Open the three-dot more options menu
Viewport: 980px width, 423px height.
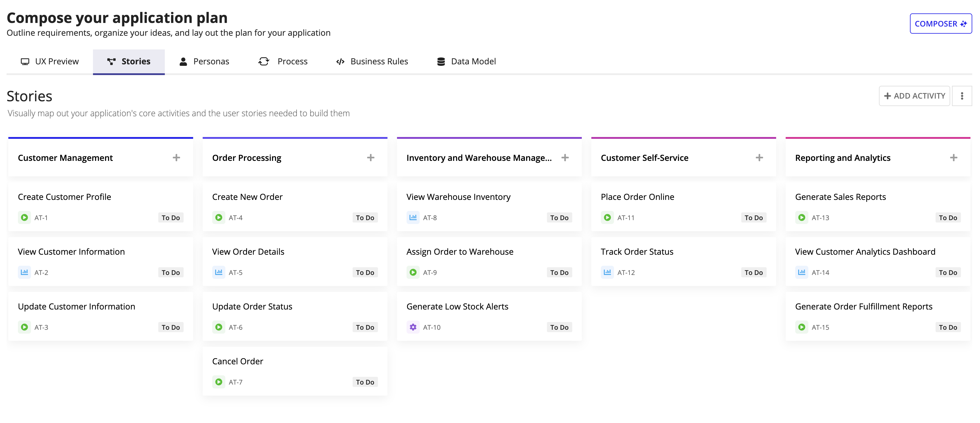(x=962, y=96)
